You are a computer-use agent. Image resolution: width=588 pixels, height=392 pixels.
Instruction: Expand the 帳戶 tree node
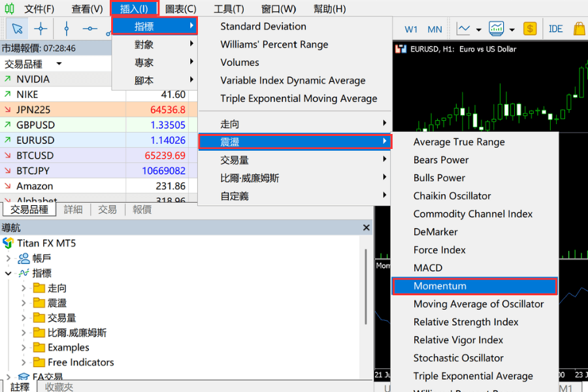[x=8, y=259]
